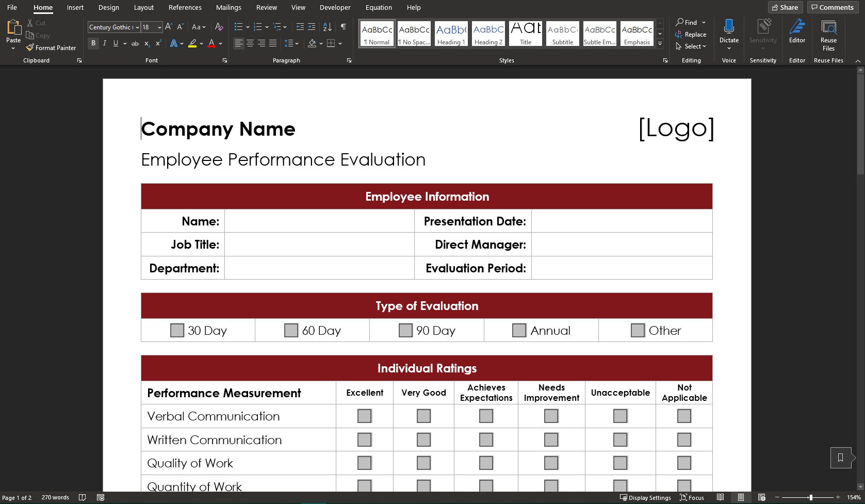Image resolution: width=865 pixels, height=504 pixels.
Task: Toggle bold formatting
Action: pos(93,43)
